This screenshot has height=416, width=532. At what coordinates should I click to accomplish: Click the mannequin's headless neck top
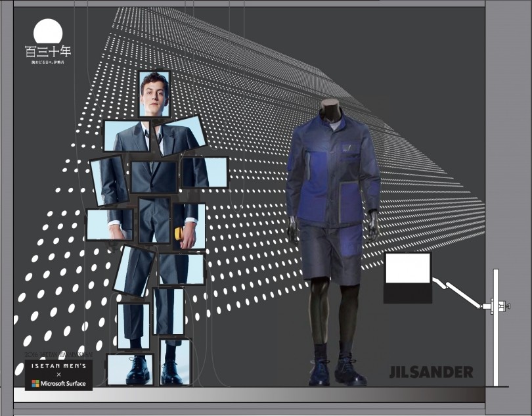tap(330, 106)
